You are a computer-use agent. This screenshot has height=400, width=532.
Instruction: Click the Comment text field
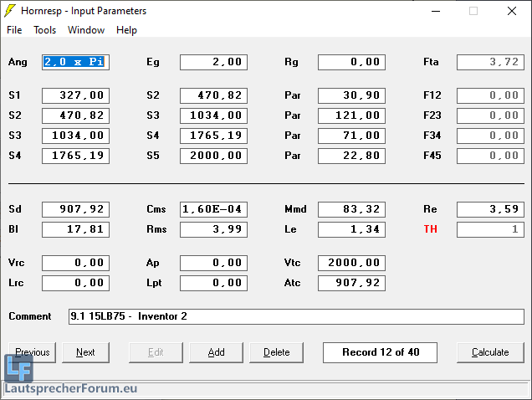coord(295,316)
